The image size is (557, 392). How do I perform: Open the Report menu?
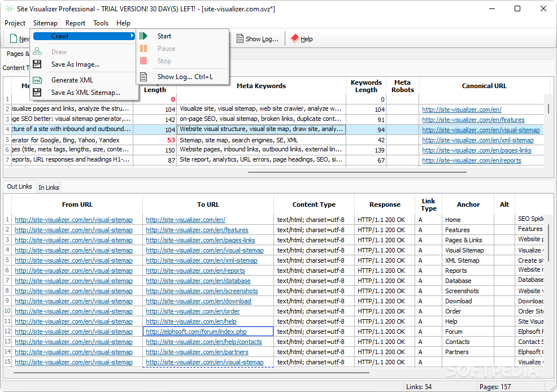click(75, 23)
